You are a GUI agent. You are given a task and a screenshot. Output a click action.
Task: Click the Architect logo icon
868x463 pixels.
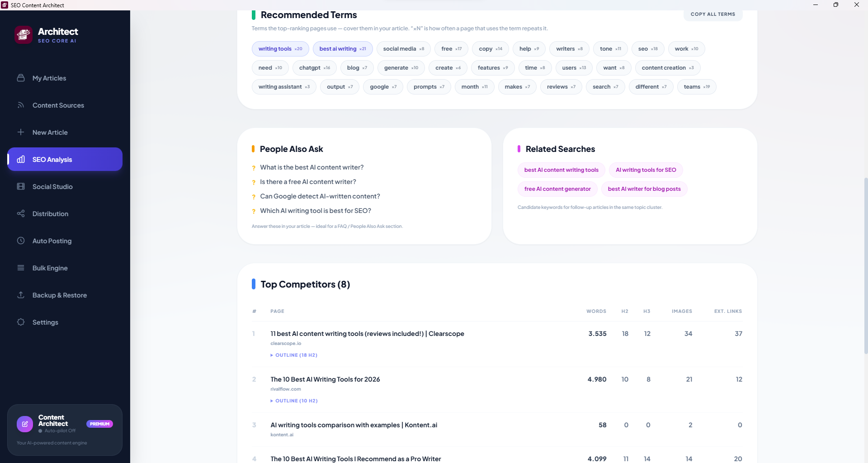24,35
